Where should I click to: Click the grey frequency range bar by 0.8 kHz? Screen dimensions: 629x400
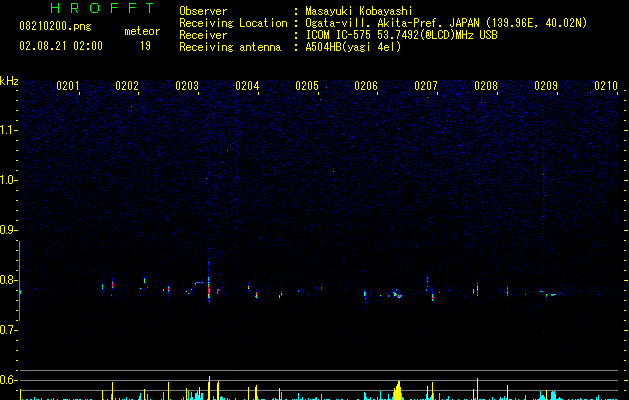click(x=19, y=280)
